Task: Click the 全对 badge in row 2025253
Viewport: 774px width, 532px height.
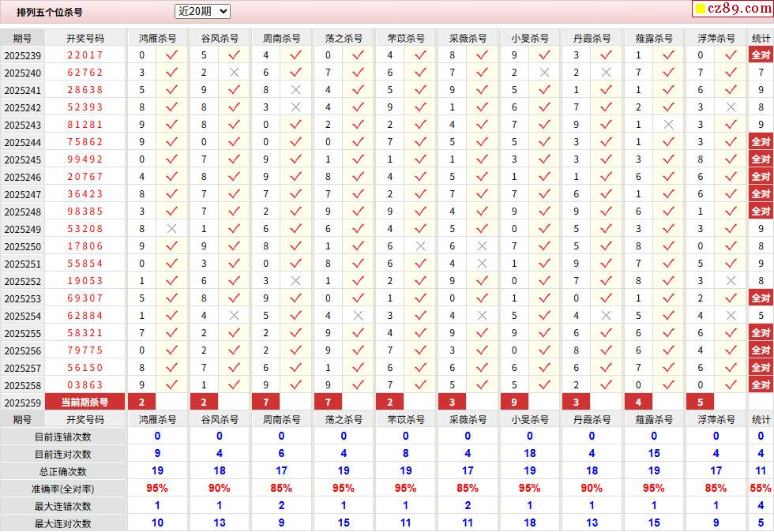Action: 761,298
